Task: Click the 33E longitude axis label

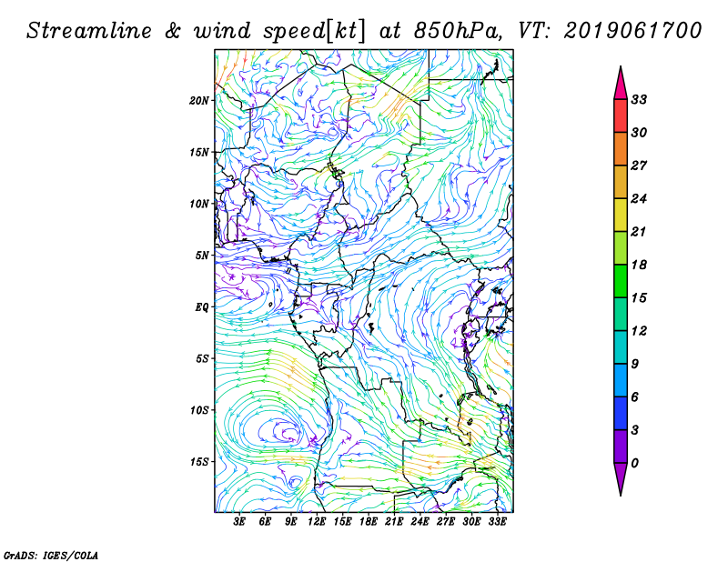Action: tap(497, 521)
